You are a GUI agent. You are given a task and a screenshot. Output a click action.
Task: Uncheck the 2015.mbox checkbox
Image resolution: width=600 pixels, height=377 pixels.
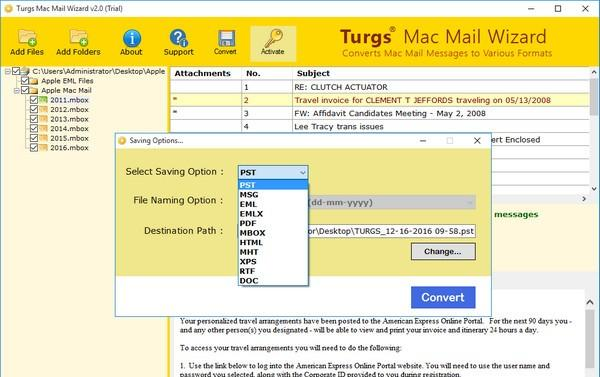click(x=34, y=138)
